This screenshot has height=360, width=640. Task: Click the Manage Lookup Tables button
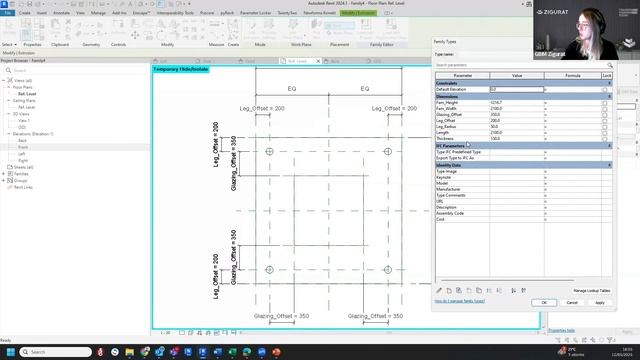click(x=591, y=291)
